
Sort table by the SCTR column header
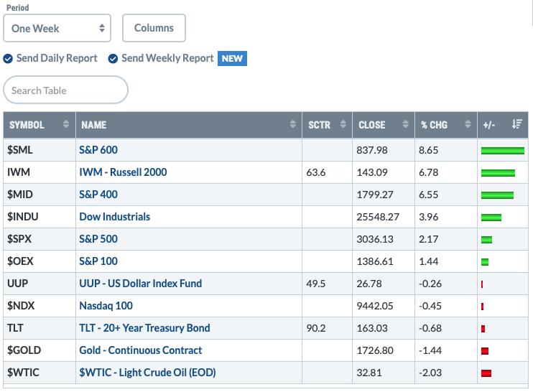327,125
